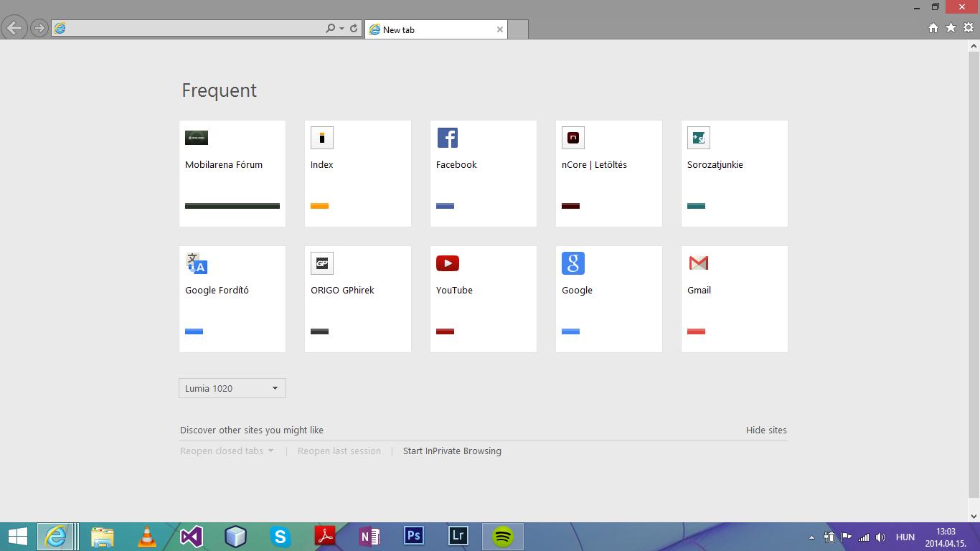Click the ORIGO GPhirek tile icon
980x551 pixels.
point(322,263)
